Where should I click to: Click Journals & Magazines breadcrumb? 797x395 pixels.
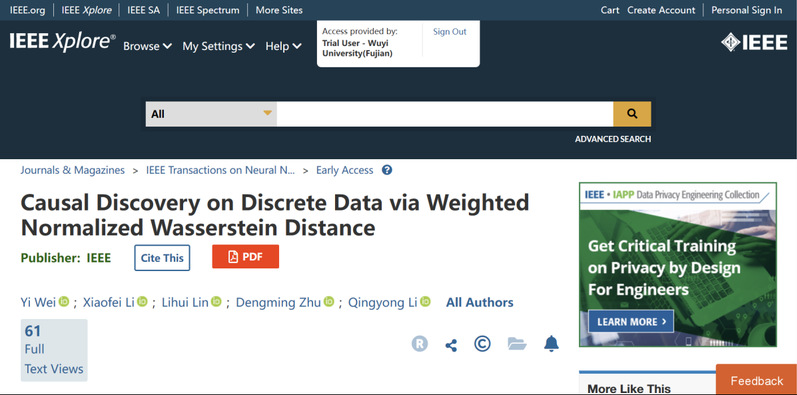(73, 170)
